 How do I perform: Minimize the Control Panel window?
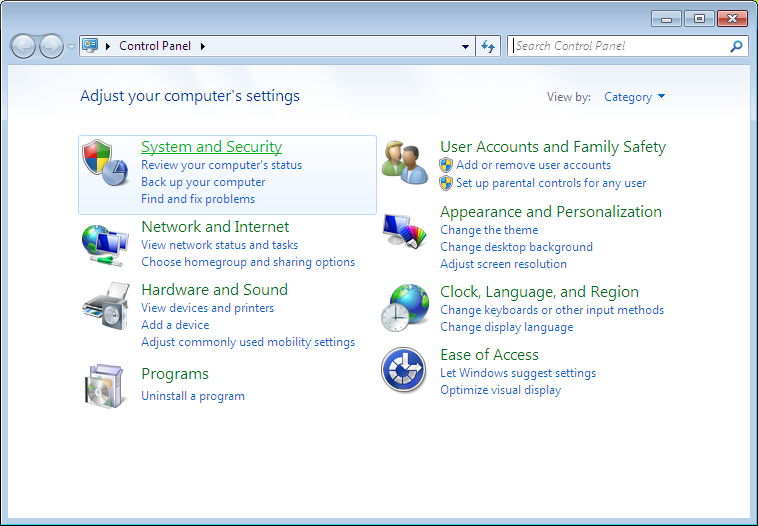point(666,19)
